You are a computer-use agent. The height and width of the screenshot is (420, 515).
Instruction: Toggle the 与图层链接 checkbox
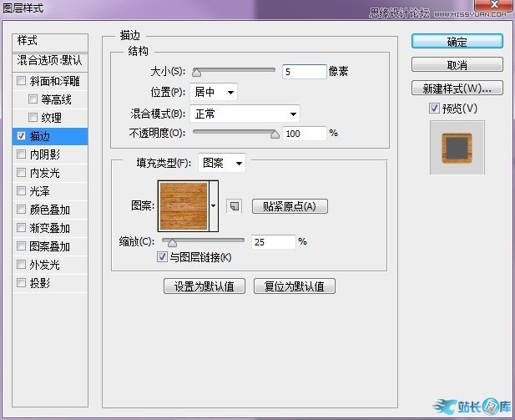point(162,257)
